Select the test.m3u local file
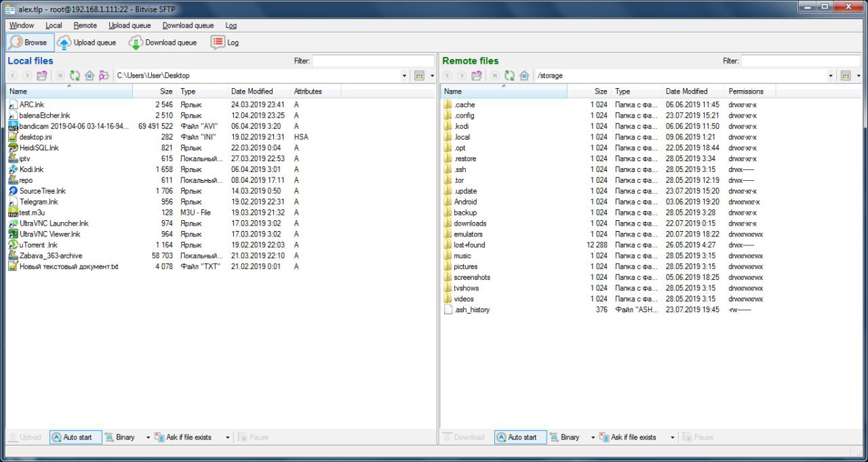The image size is (868, 462). pyautogui.click(x=32, y=213)
